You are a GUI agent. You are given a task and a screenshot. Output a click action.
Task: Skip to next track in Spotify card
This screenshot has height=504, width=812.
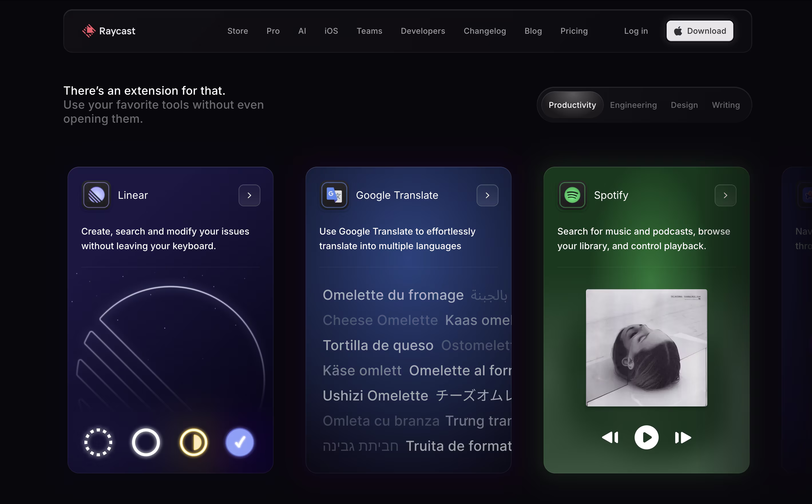pyautogui.click(x=683, y=437)
